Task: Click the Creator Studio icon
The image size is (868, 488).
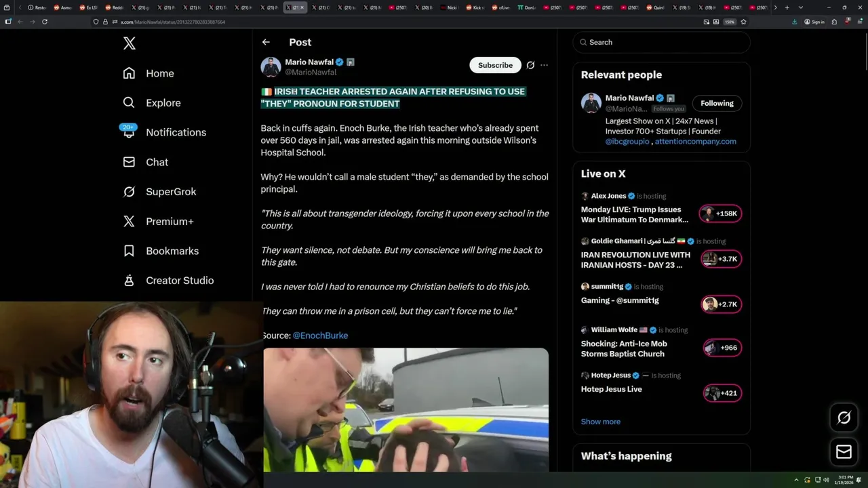Action: click(x=129, y=281)
